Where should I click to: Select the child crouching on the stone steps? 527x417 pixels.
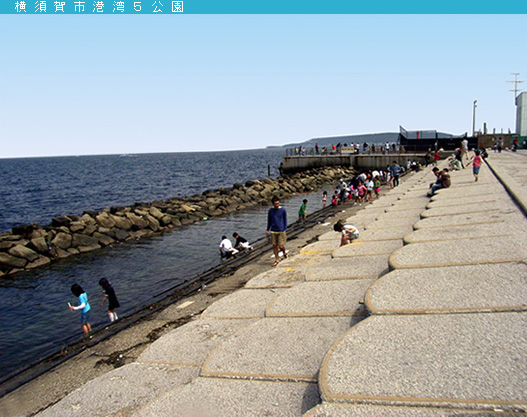(x=346, y=233)
